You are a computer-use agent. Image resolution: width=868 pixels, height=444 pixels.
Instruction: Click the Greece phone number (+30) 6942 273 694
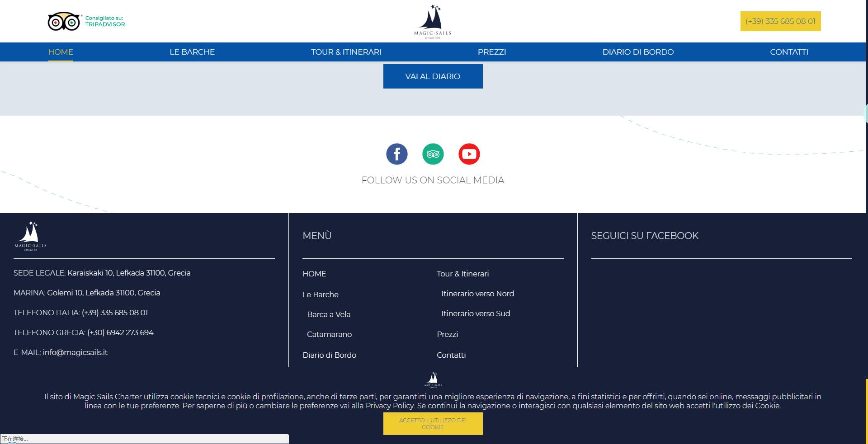pyautogui.click(x=120, y=332)
